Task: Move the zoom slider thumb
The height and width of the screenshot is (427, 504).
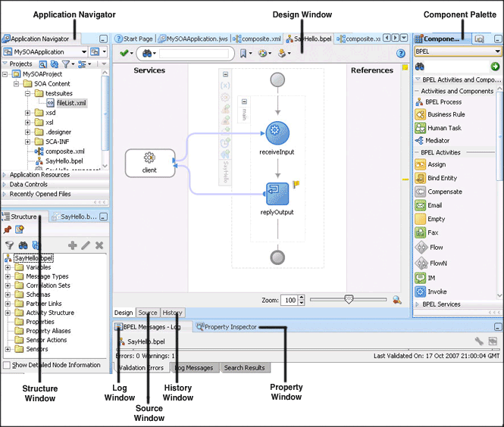Action: coord(349,300)
